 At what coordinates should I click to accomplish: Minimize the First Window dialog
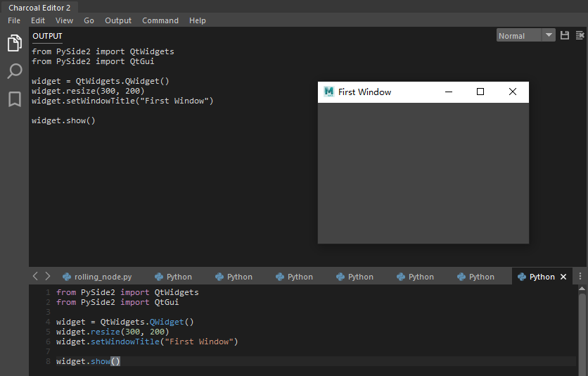449,92
